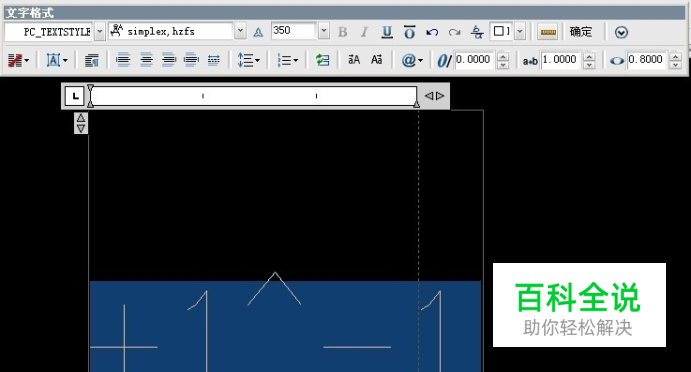This screenshot has height=372, width=691.
Task: Click the Tracking a•b icon
Action: (x=530, y=61)
